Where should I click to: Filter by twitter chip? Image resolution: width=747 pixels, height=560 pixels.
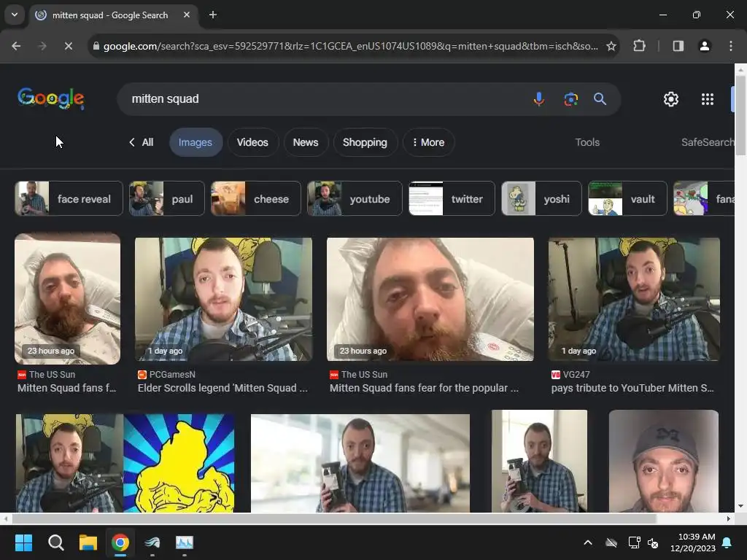(x=452, y=198)
